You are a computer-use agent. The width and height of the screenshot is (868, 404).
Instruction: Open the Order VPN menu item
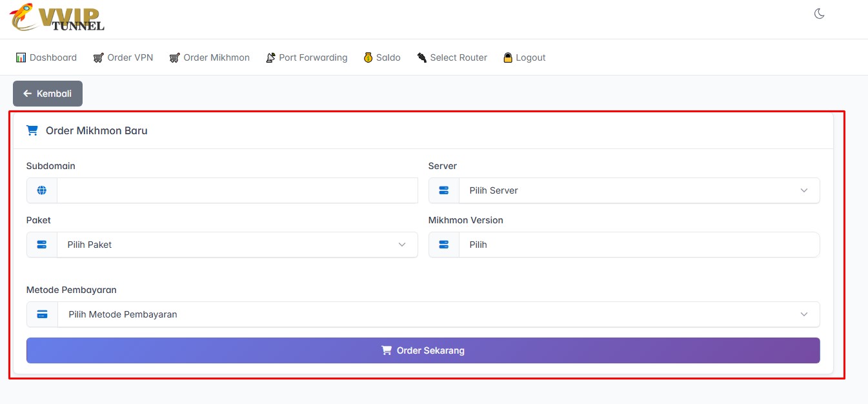click(x=123, y=57)
